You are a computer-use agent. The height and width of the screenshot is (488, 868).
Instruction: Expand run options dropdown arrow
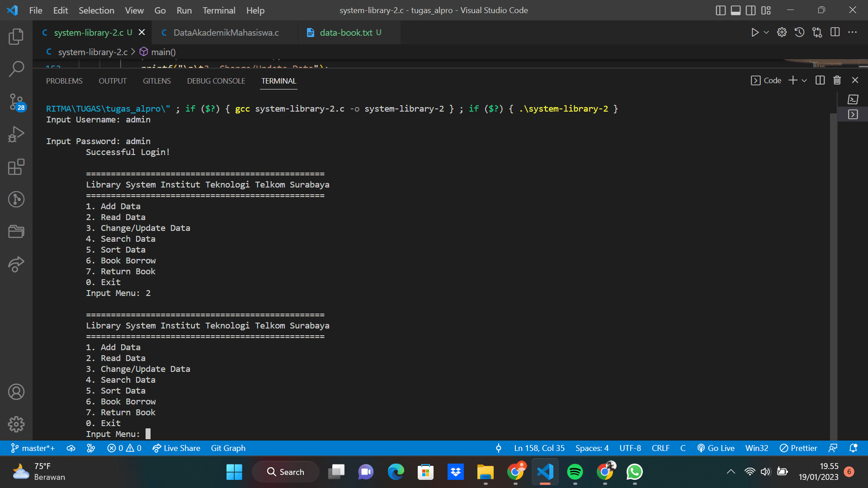(x=766, y=33)
